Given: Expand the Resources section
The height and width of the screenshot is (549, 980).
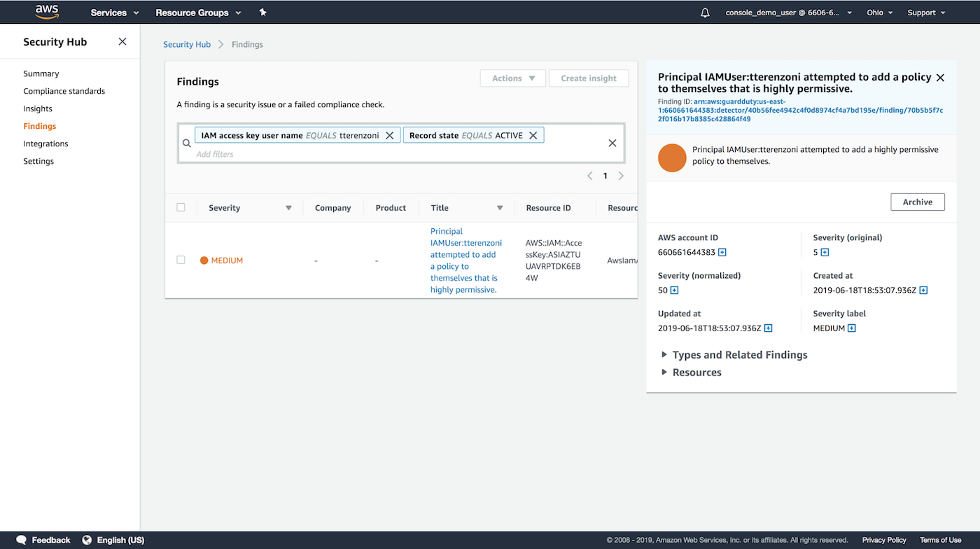Looking at the screenshot, I should (x=696, y=373).
